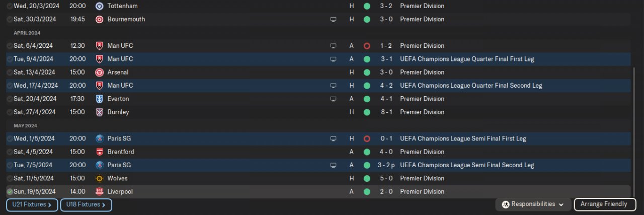Image resolution: width=644 pixels, height=215 pixels.
Task: Open Arsenal via its club crest
Action: click(99, 72)
